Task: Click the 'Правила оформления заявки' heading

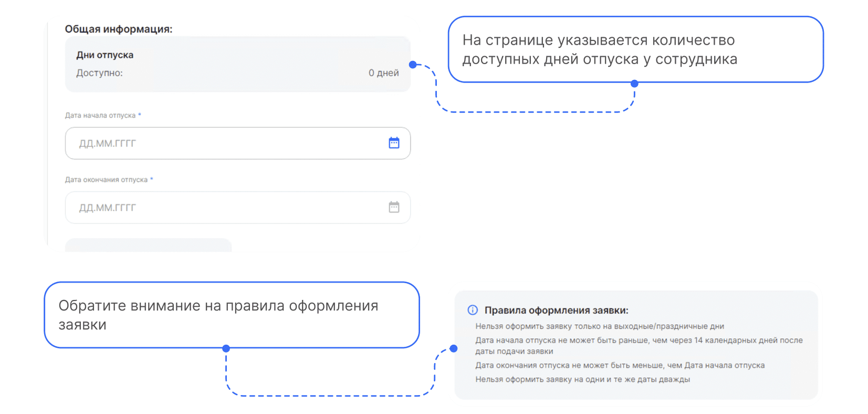Action: coord(556,310)
